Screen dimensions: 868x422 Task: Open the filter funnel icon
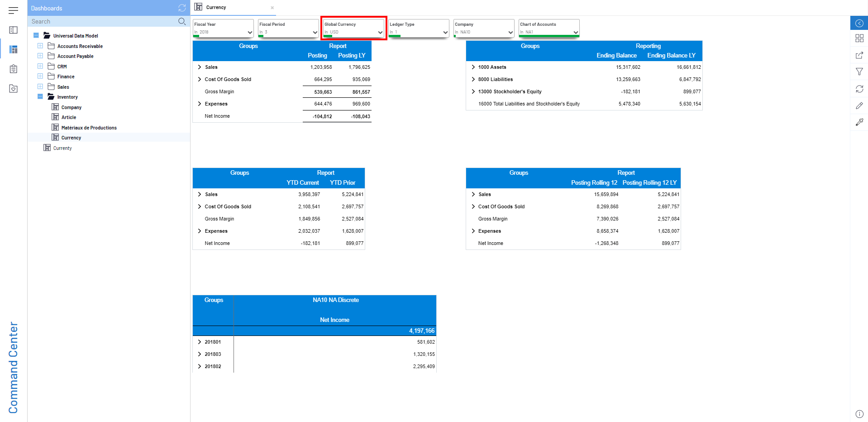pyautogui.click(x=859, y=72)
